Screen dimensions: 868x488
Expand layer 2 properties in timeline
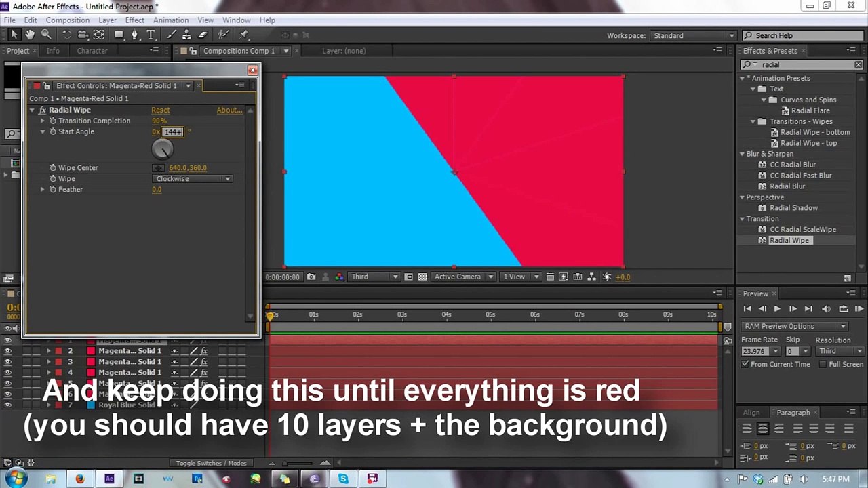coord(48,351)
